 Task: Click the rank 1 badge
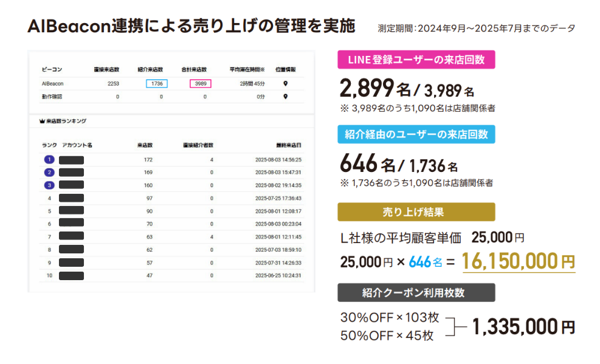point(49,160)
